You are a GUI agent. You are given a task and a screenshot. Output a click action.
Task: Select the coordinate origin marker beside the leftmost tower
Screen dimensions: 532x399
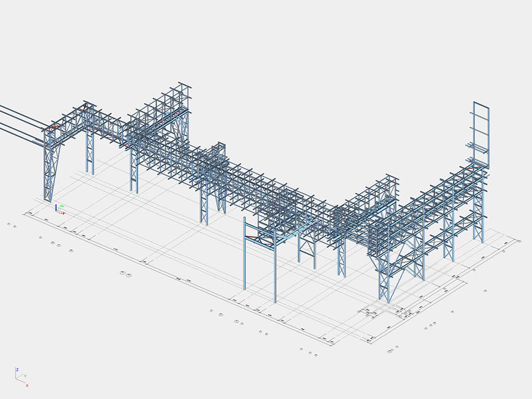pos(59,209)
